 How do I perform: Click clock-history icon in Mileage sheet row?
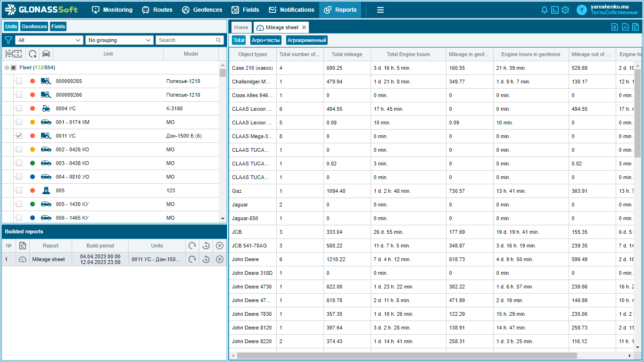[206, 259]
